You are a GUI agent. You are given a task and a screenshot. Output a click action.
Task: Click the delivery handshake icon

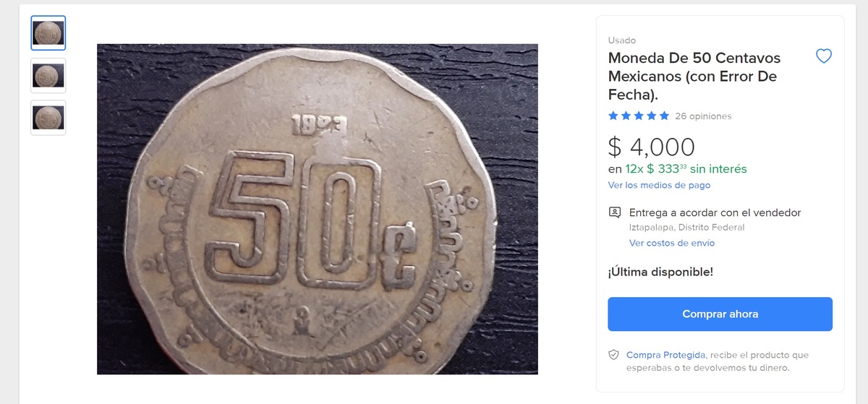[615, 212]
